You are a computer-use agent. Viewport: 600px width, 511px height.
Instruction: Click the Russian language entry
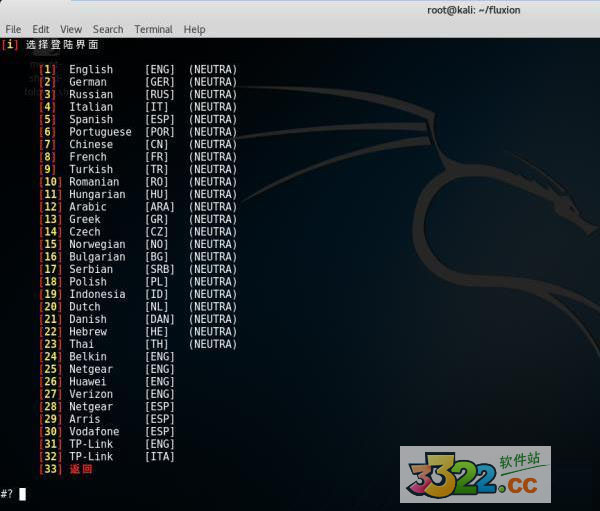pyautogui.click(x=91, y=95)
